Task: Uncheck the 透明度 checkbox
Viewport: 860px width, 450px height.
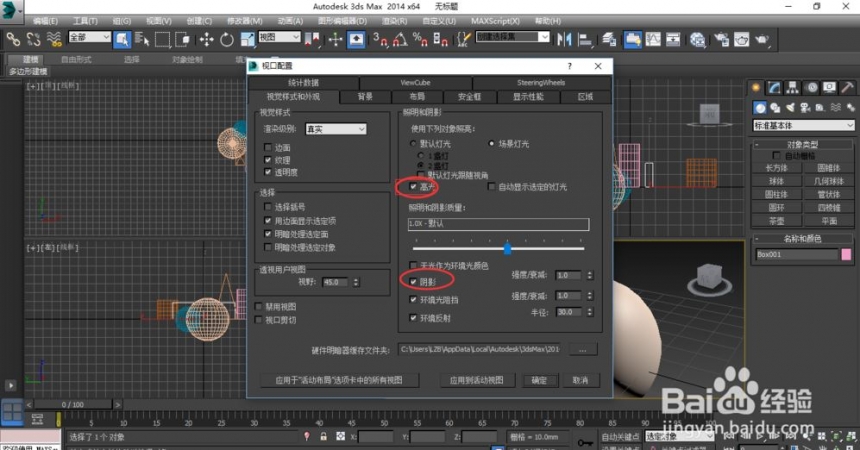Action: [x=268, y=172]
